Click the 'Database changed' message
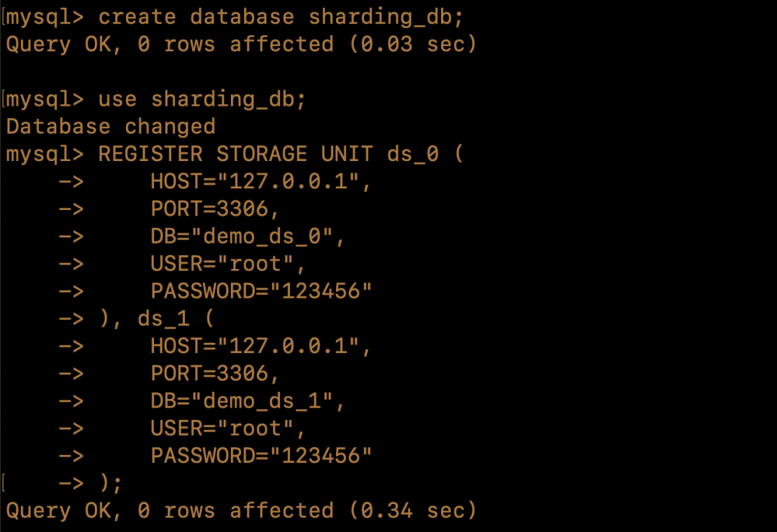The height and width of the screenshot is (532, 777). point(111,127)
